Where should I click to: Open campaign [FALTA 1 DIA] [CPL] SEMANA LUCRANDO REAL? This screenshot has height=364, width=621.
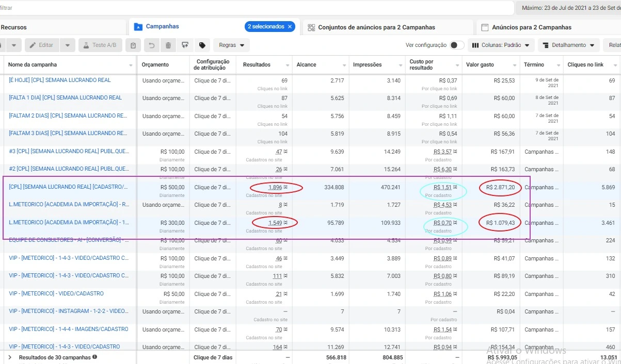point(65,97)
